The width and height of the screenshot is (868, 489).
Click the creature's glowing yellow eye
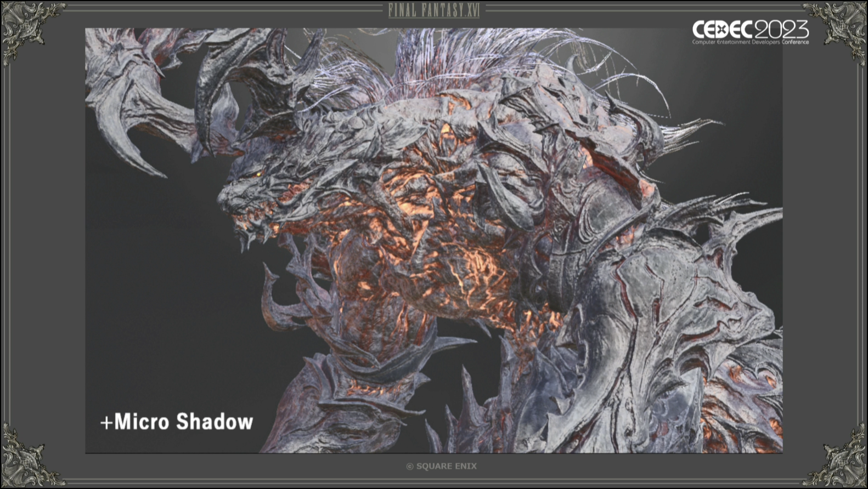[x=258, y=174]
